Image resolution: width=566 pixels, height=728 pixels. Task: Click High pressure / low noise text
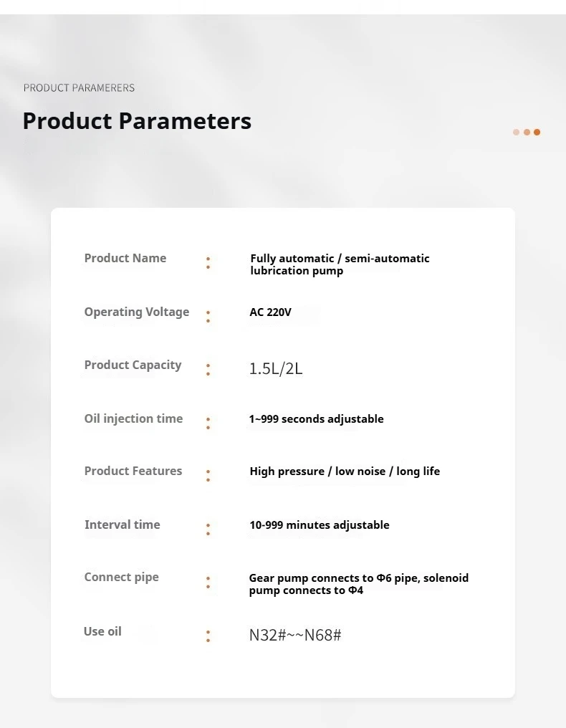click(x=345, y=471)
